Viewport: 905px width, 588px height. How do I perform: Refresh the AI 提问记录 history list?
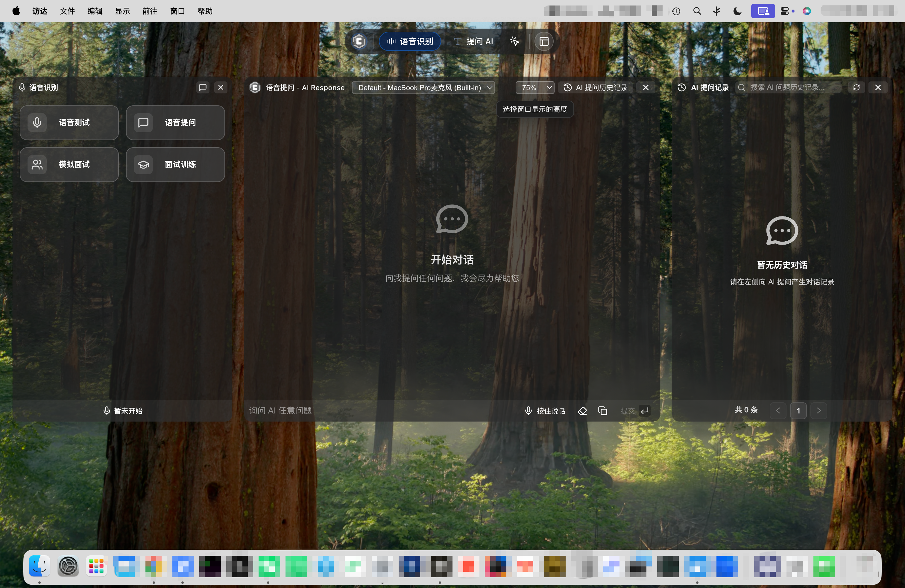point(856,87)
